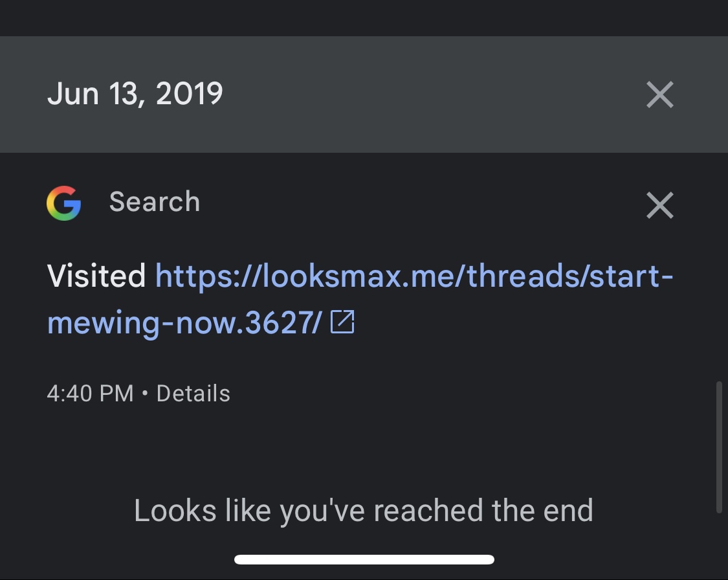Tap the "2019" year in the date header
Viewport: 728px width, 580px height.
(x=189, y=95)
